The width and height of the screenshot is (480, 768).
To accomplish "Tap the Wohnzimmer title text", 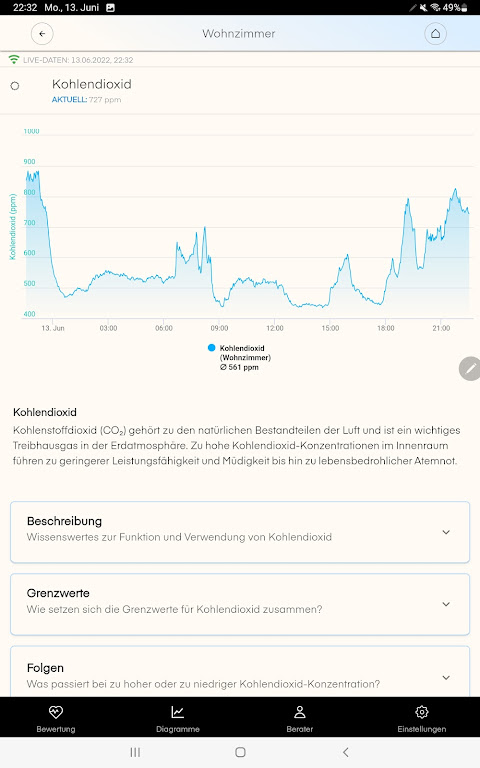I will pos(239,34).
